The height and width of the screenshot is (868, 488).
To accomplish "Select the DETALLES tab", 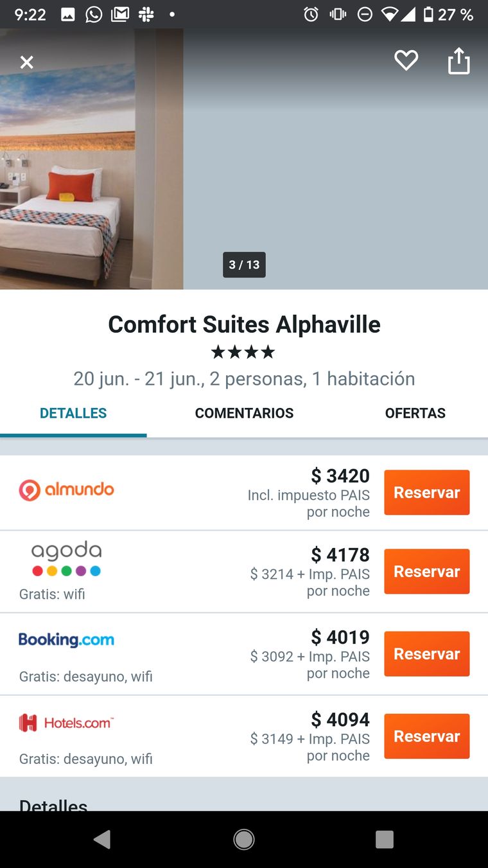I will click(x=73, y=413).
